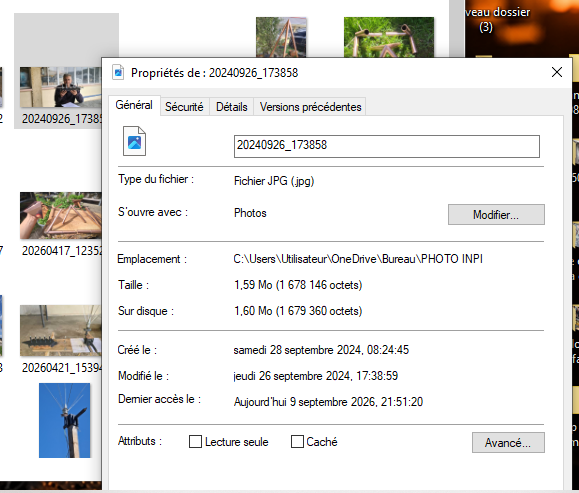The height and width of the screenshot is (493, 579).
Task: Click the Photos app name text
Action: 250,213
